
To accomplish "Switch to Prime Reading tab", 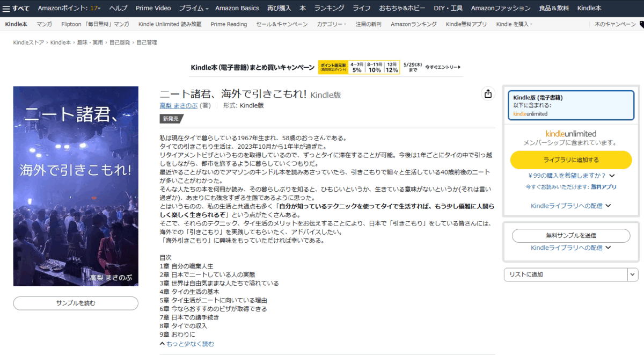I will pyautogui.click(x=229, y=24).
